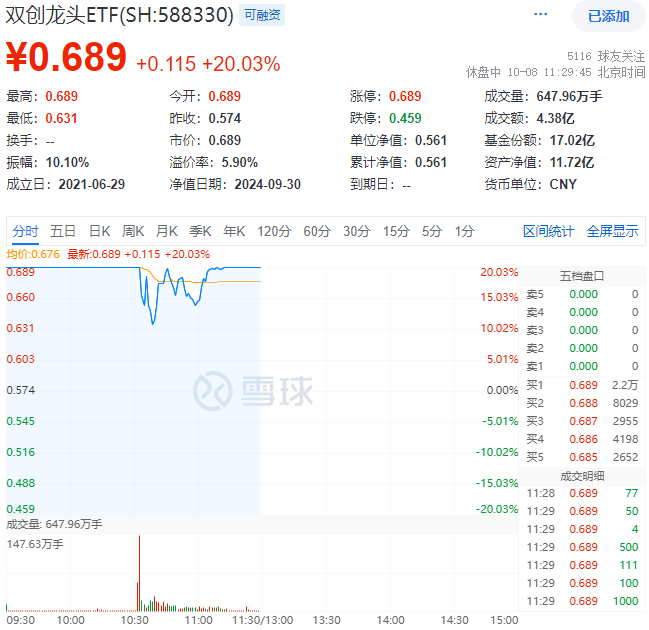Click the 买1 bid row at 0.689
Screen dimensions: 649x630
point(582,385)
